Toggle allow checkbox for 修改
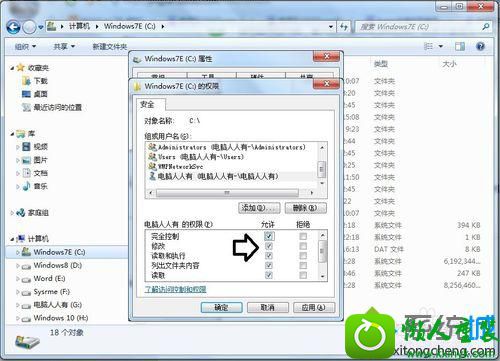The image size is (500, 361). click(x=269, y=246)
